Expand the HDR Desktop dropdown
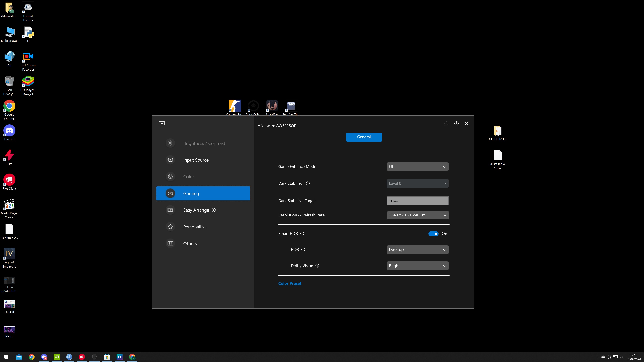This screenshot has width=644, height=362. pos(417,250)
